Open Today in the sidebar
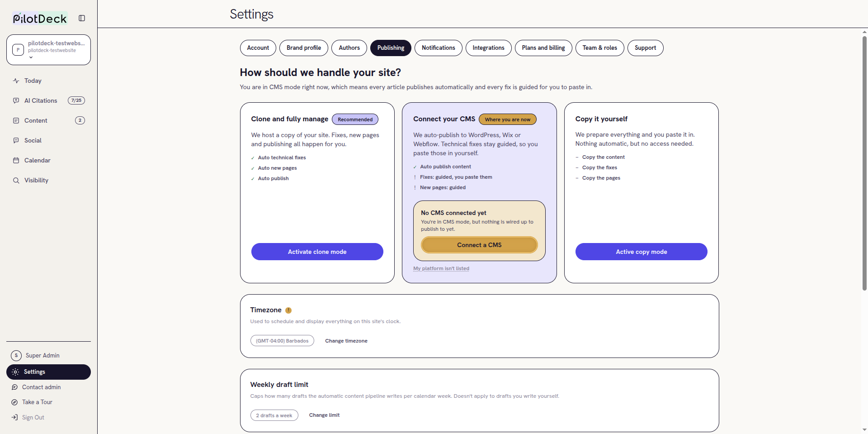 [48, 81]
